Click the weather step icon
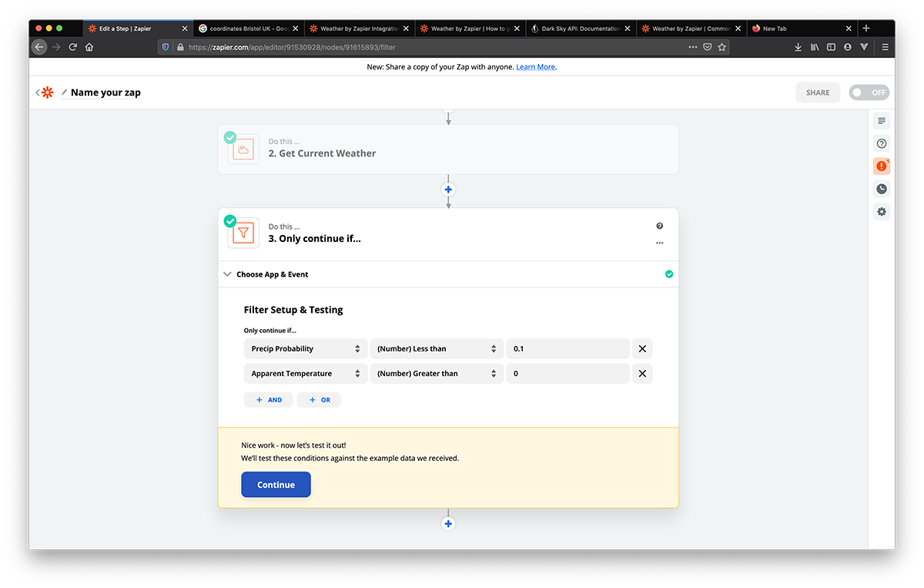 243,150
